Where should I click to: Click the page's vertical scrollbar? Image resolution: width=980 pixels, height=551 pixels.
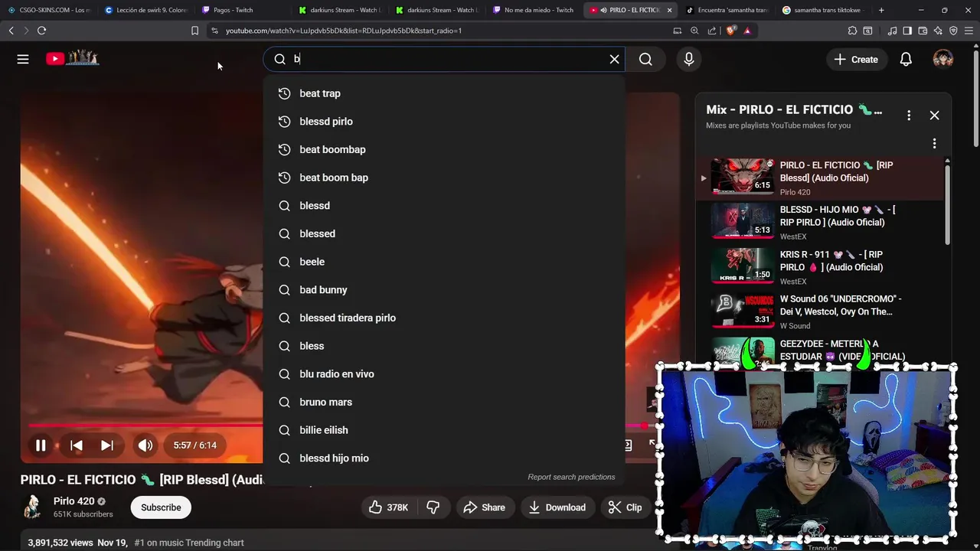tap(975, 99)
